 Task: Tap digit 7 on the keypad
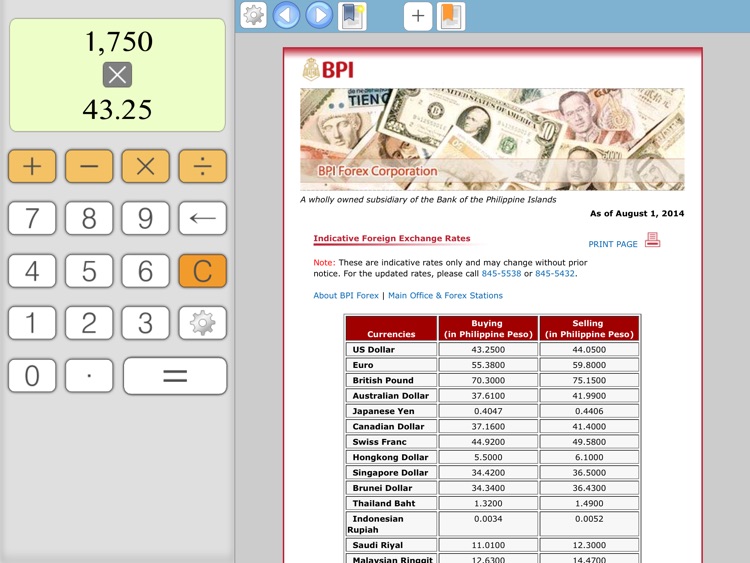(32, 218)
